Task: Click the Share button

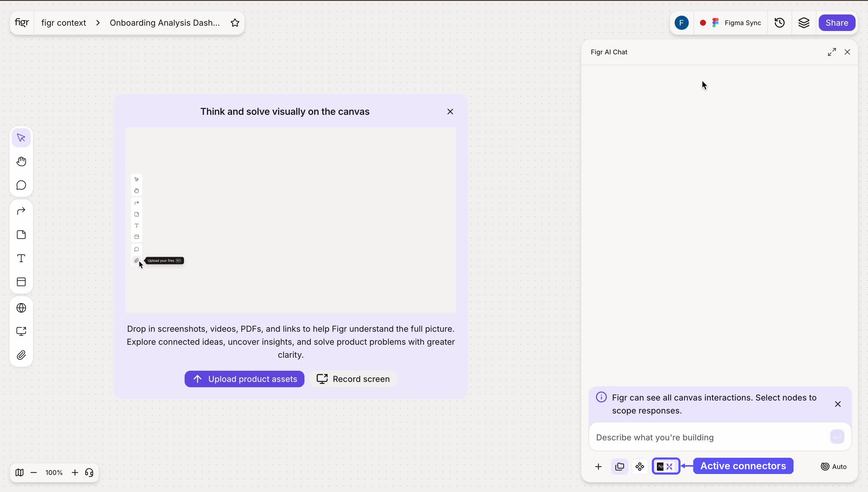Action: pos(837,23)
